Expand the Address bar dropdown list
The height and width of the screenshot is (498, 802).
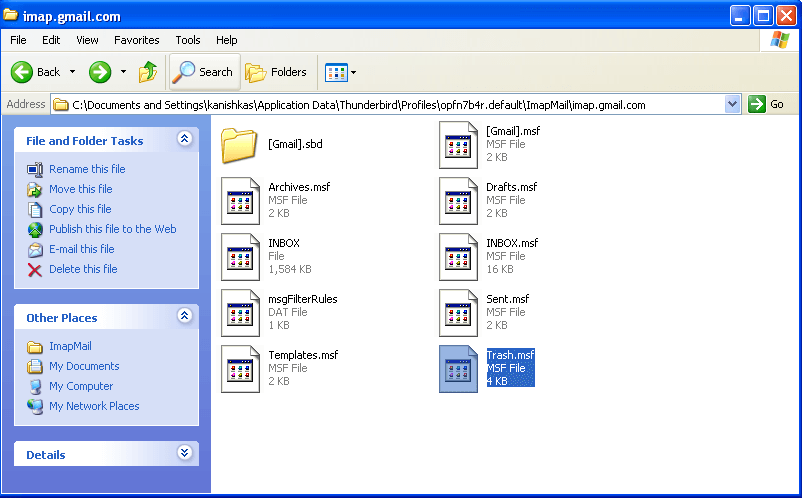732,104
